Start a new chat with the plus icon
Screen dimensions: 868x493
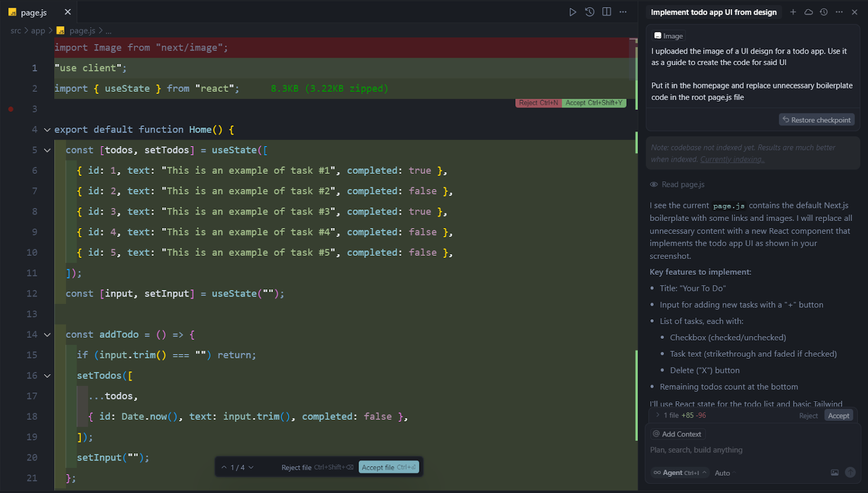click(x=793, y=11)
